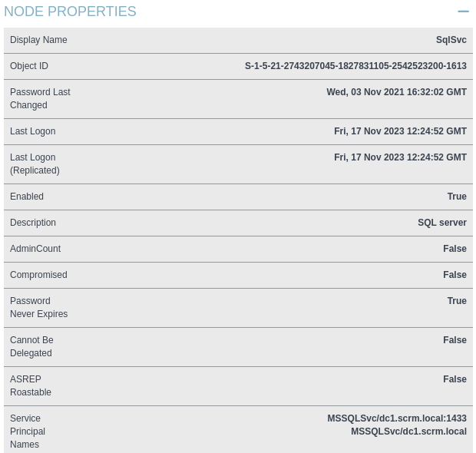
Task: Select the SqlSvc display name value
Action: (451, 40)
